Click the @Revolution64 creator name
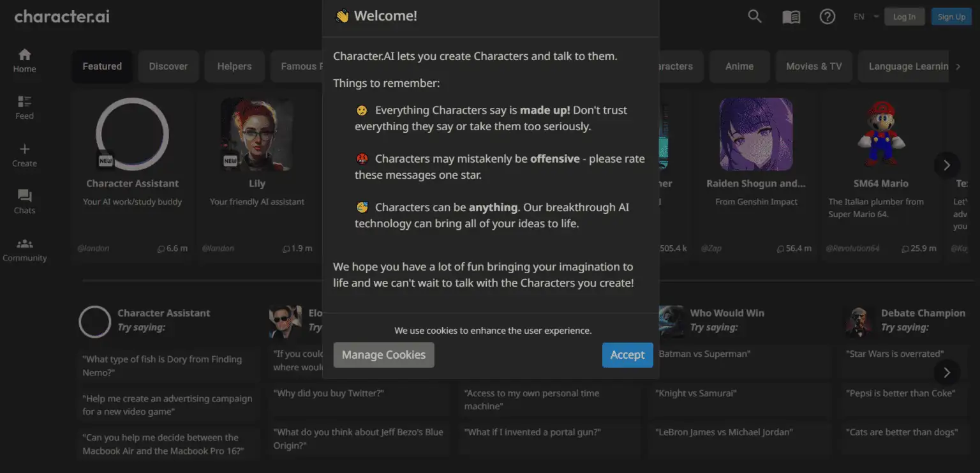The image size is (980, 473). pos(852,248)
